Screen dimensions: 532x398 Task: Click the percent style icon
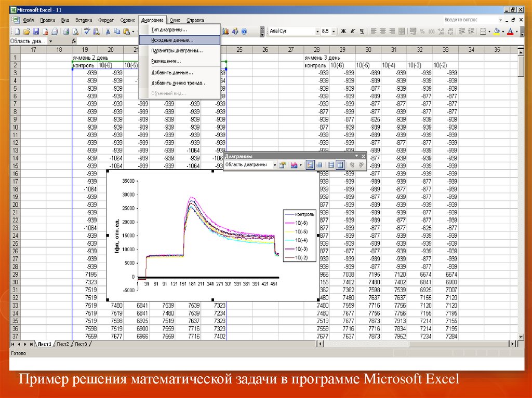(422, 32)
